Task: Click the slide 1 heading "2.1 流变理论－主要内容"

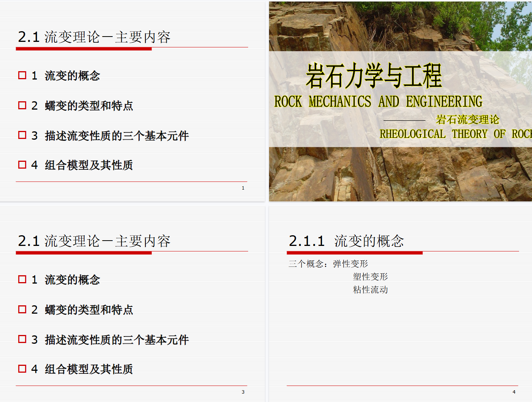Action: pyautogui.click(x=94, y=37)
